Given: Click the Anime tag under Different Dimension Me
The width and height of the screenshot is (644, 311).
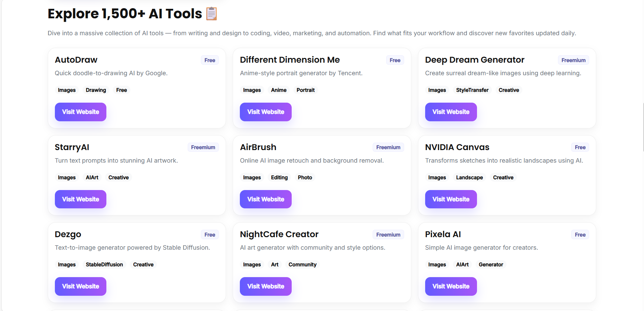Looking at the screenshot, I should point(278,90).
